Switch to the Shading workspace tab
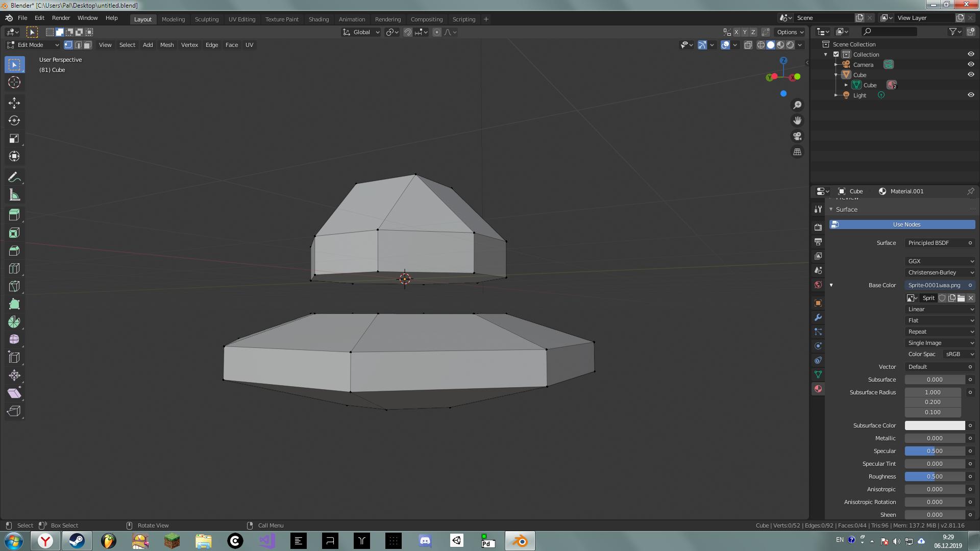 point(318,19)
